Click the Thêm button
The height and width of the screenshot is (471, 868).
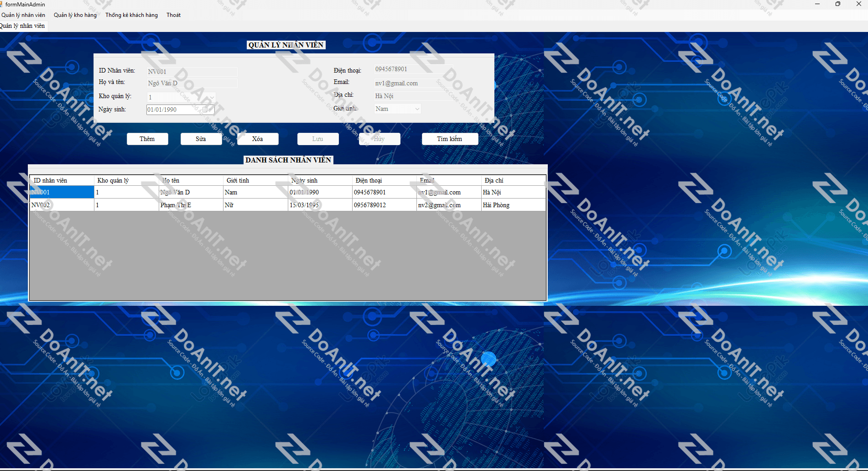(147, 139)
